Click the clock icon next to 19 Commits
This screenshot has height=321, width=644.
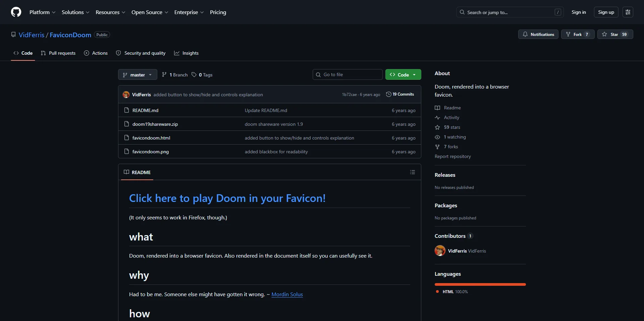tap(388, 94)
